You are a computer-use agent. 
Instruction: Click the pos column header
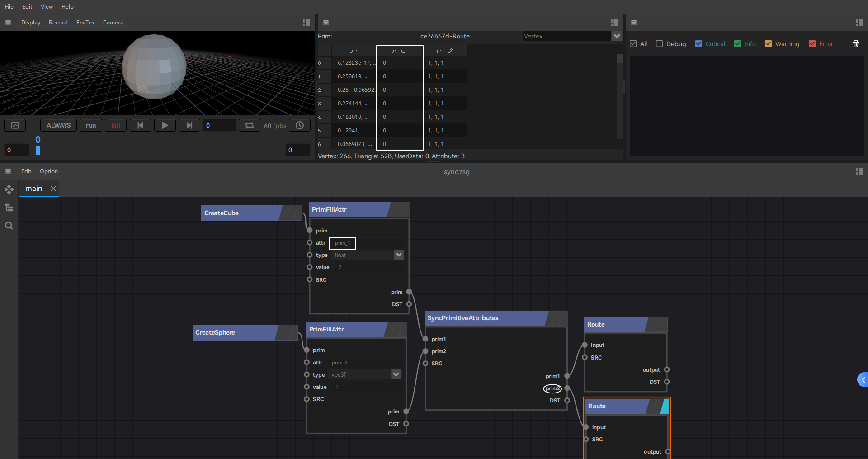click(354, 50)
